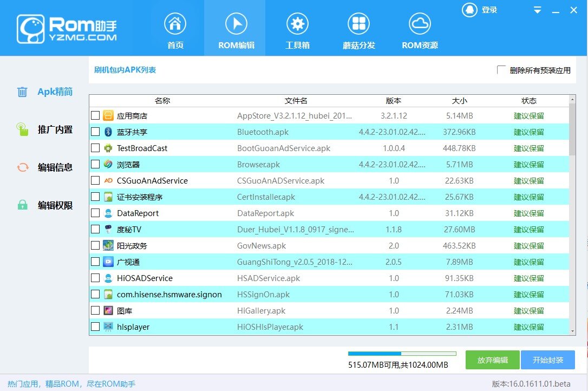Viewport: 588px width, 391px height.
Task: Click the 阳光政务 app icon
Action: tap(108, 245)
